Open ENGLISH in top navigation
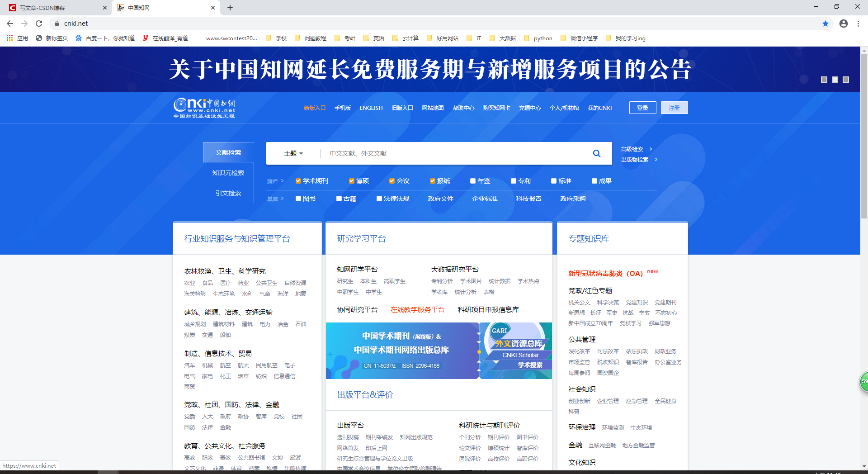This screenshot has height=474, width=868. click(x=371, y=108)
